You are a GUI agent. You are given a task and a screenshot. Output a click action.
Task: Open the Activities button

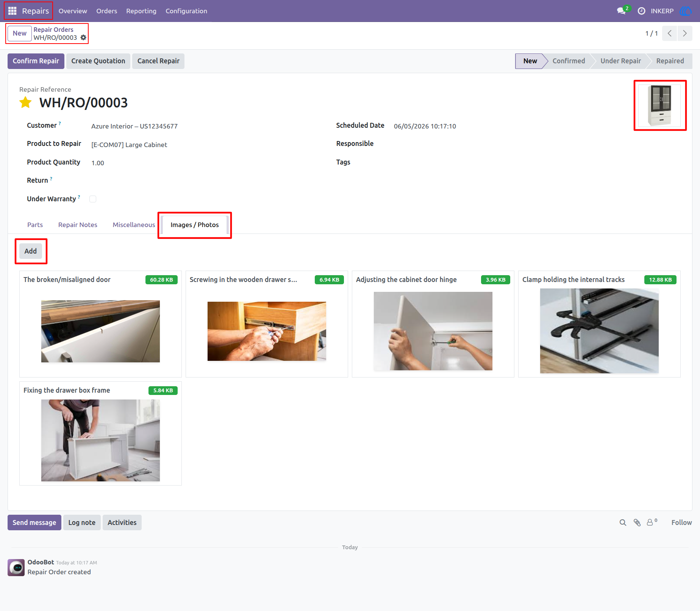coord(122,523)
